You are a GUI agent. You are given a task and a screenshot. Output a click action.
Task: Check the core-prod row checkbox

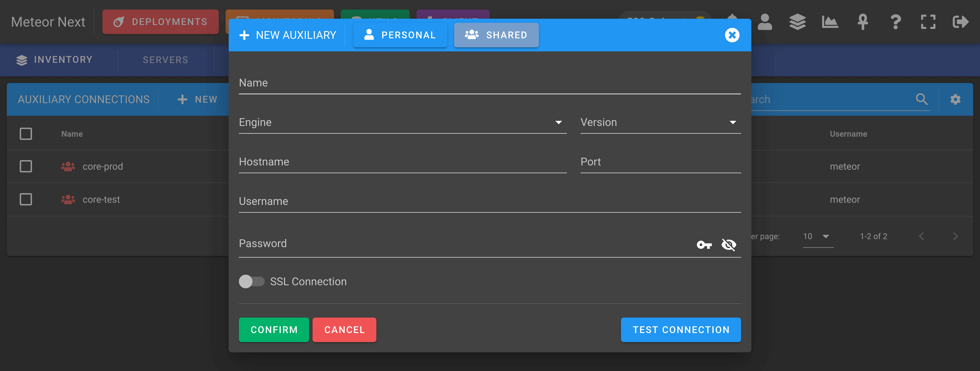(x=26, y=166)
